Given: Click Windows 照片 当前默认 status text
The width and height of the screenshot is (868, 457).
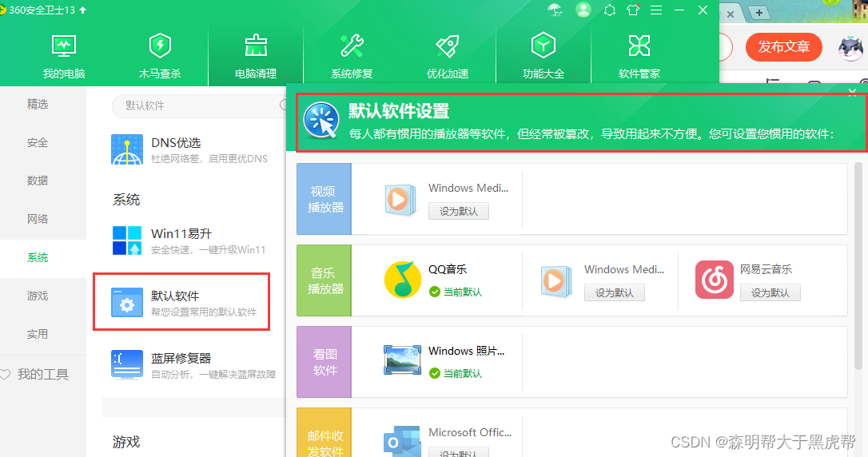Looking at the screenshot, I should tap(463, 373).
